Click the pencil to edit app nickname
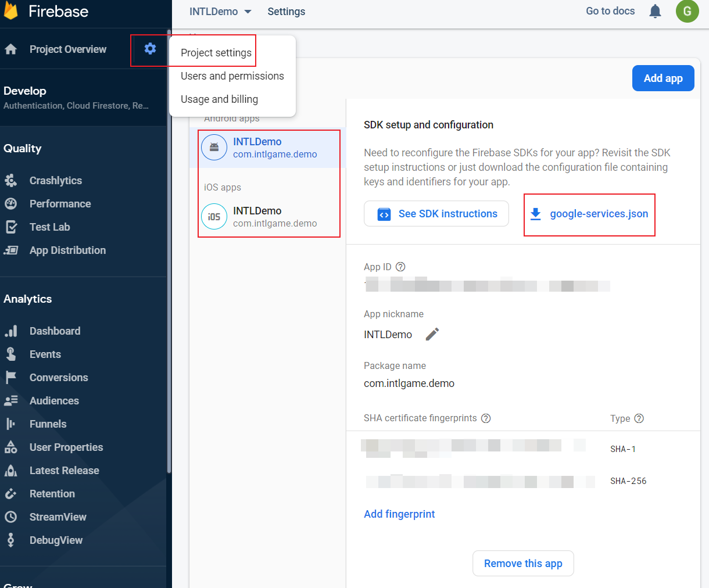 pyautogui.click(x=432, y=334)
